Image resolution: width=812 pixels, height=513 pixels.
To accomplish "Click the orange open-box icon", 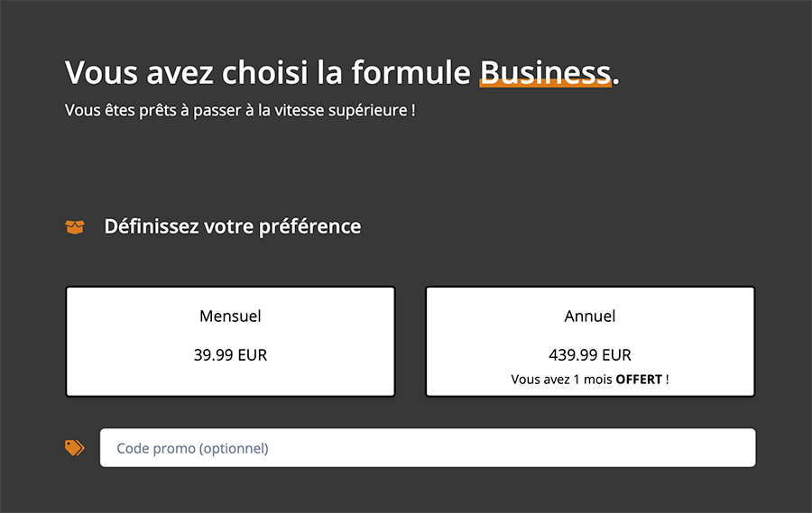I will click(75, 226).
